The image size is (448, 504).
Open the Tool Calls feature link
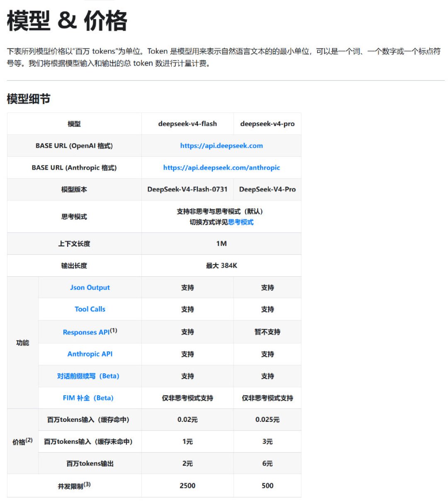[90, 309]
